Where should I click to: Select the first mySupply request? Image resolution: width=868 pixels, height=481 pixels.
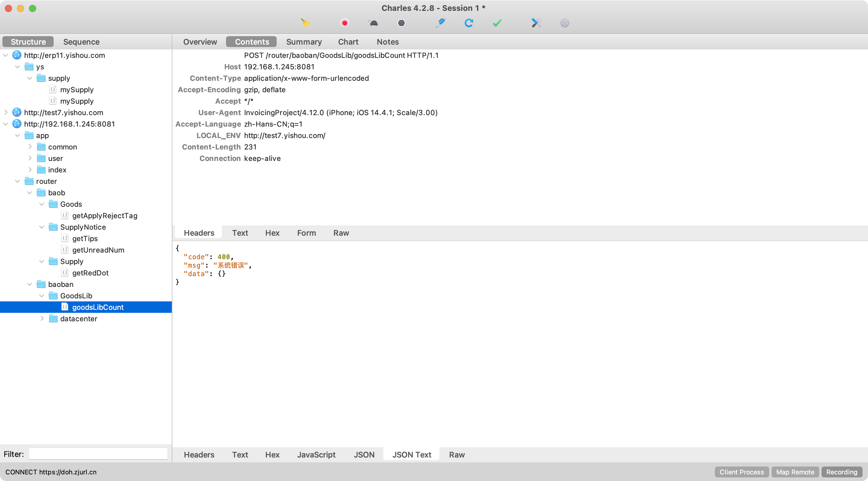click(x=77, y=90)
